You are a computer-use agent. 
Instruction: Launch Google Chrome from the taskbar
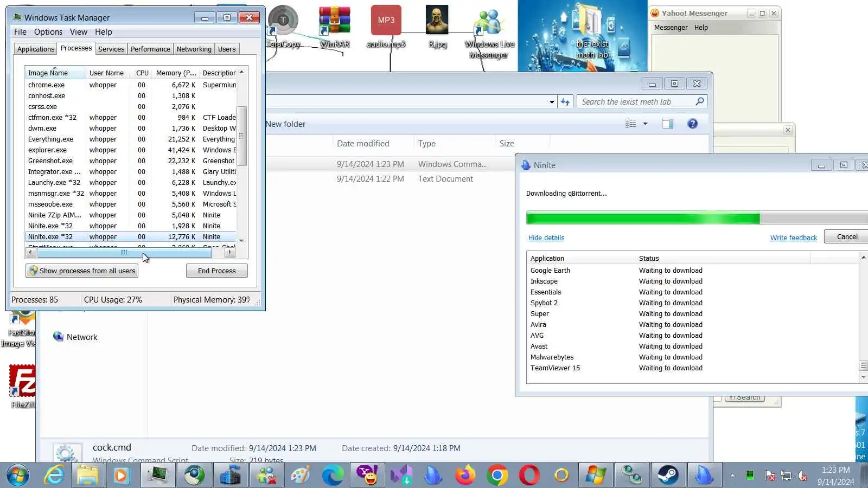tap(497, 476)
